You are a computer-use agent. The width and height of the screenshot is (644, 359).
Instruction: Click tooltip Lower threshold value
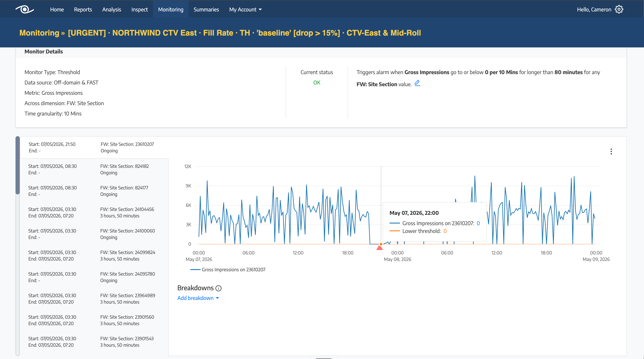445,231
